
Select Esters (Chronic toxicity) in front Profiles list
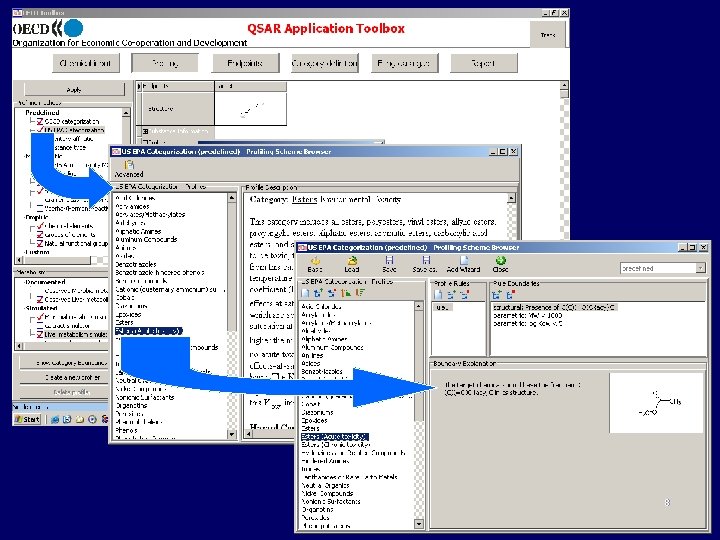click(335, 444)
